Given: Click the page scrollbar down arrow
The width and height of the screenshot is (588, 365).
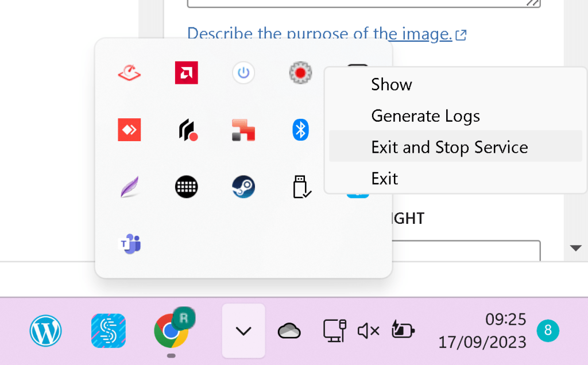Looking at the screenshot, I should 575,248.
